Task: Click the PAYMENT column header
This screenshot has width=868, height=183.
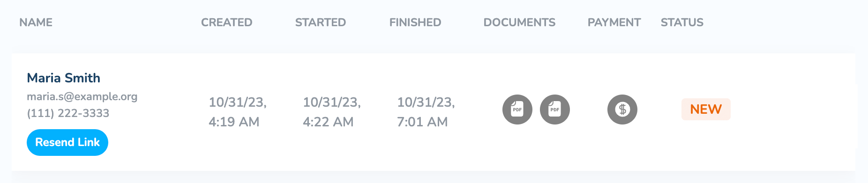Action: [614, 22]
